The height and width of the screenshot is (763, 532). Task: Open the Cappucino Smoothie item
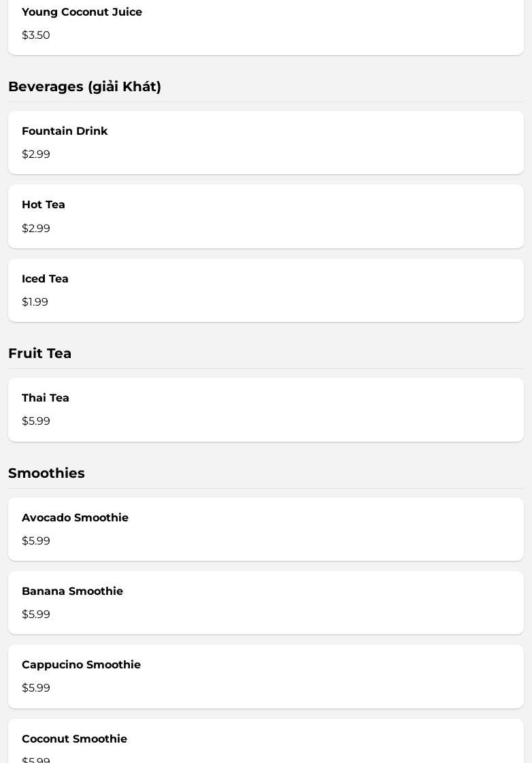tap(266, 677)
